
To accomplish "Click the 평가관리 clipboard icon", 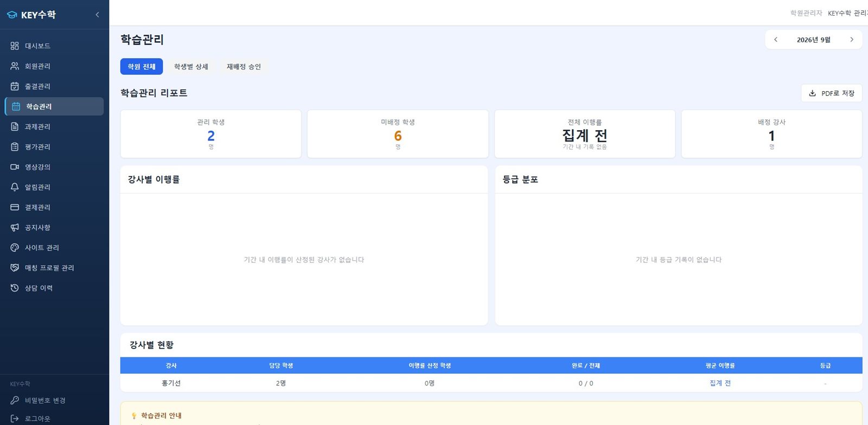I will (15, 147).
